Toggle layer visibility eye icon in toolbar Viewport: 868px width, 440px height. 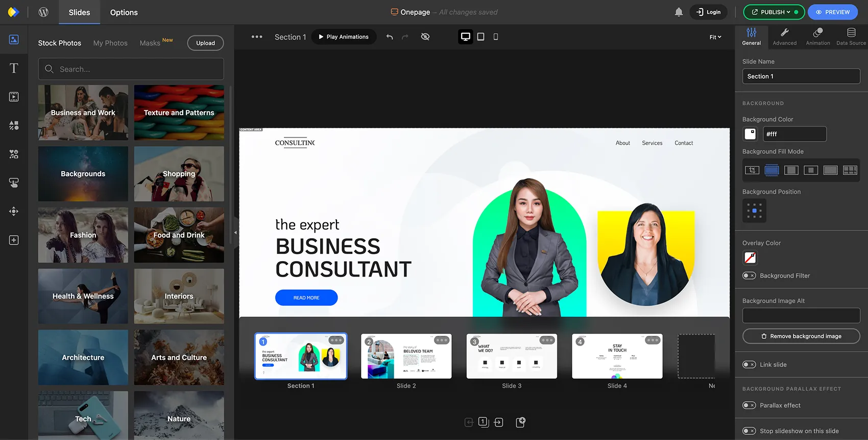[x=425, y=37]
